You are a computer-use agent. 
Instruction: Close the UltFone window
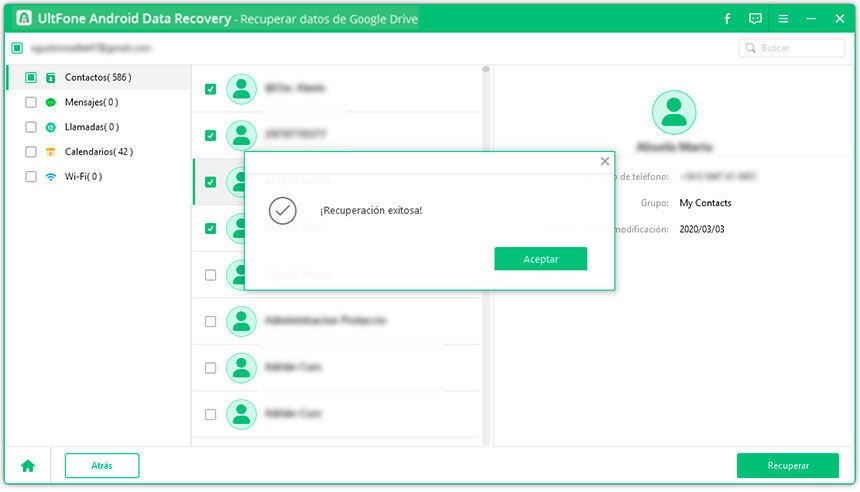click(x=840, y=19)
